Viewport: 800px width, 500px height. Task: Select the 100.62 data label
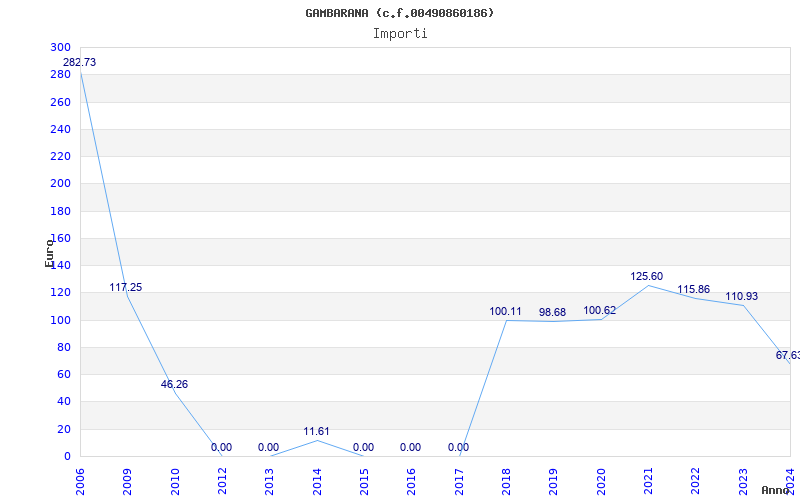pos(600,310)
